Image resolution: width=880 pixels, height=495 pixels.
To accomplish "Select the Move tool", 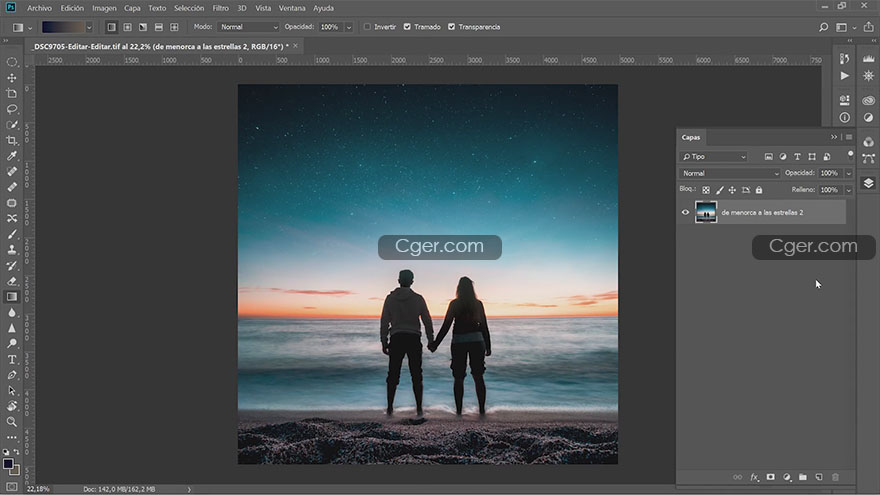I will tap(12, 77).
